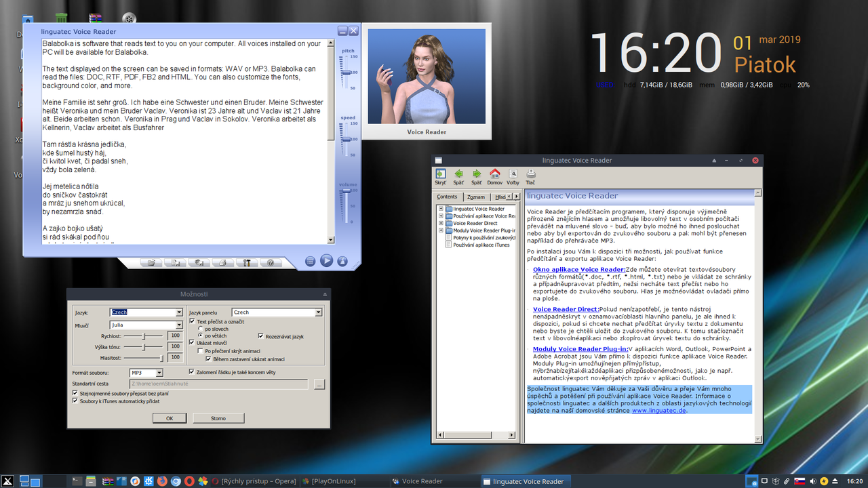This screenshot has height=488, width=868.
Task: Click the round menu list button in Voice Reader
Action: click(310, 262)
